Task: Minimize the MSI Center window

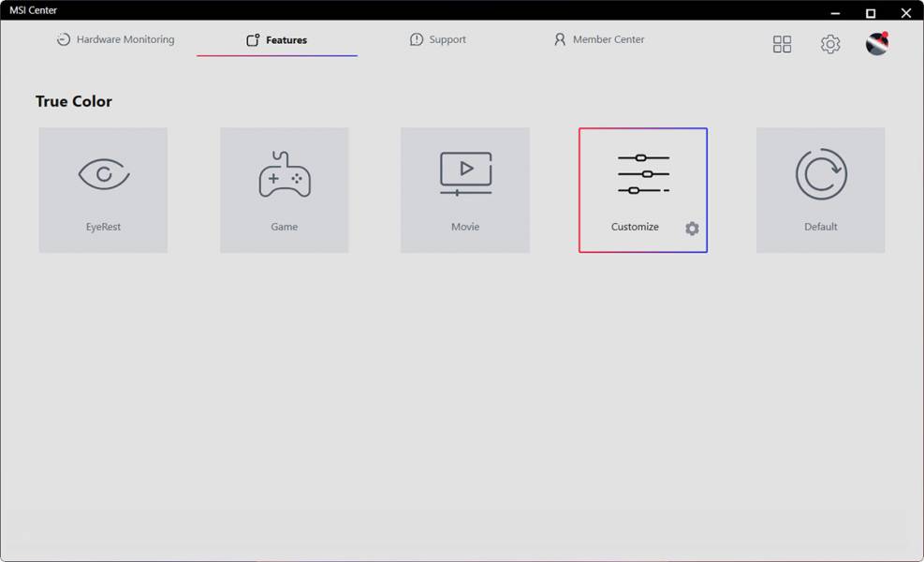Action: tap(835, 13)
